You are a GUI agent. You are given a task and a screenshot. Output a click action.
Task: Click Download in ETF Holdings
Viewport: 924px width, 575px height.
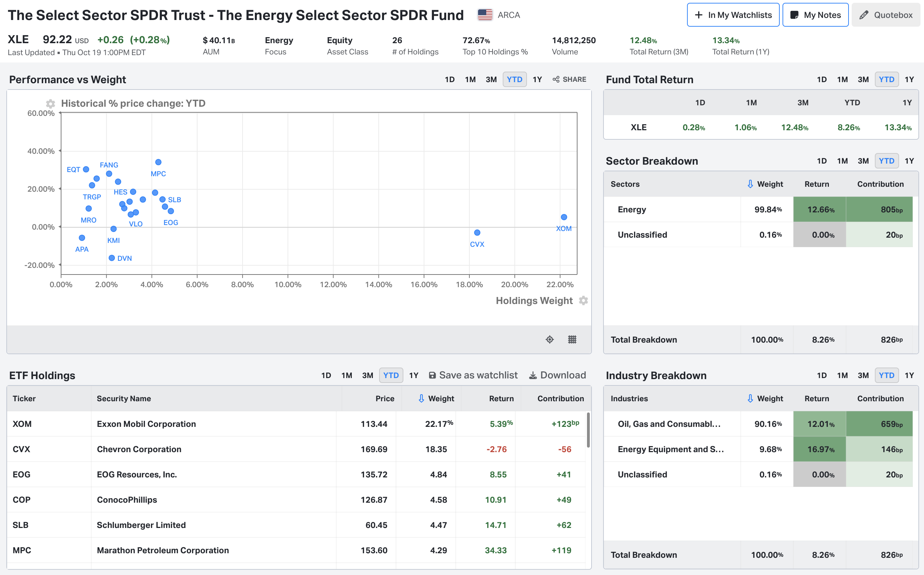tap(557, 375)
